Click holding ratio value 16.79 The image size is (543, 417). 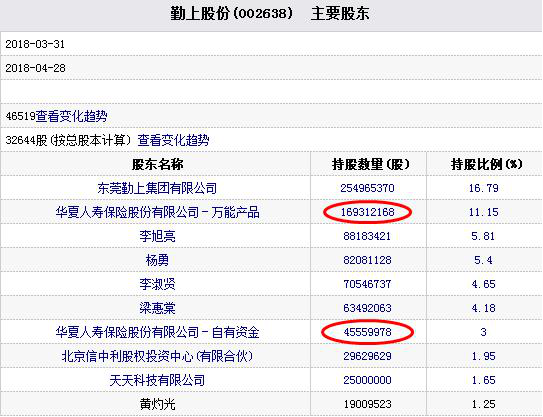(x=483, y=188)
